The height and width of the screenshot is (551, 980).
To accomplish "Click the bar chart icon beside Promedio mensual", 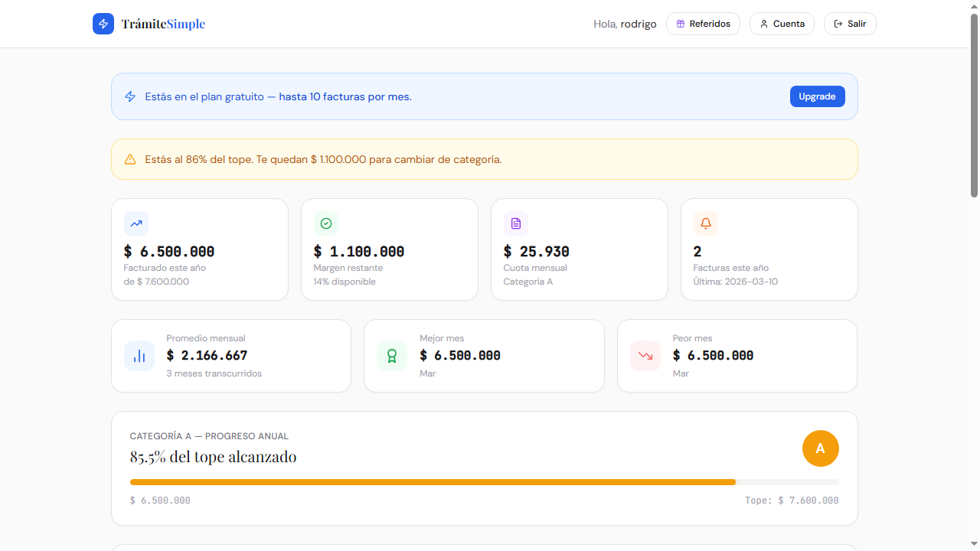I will click(x=139, y=355).
